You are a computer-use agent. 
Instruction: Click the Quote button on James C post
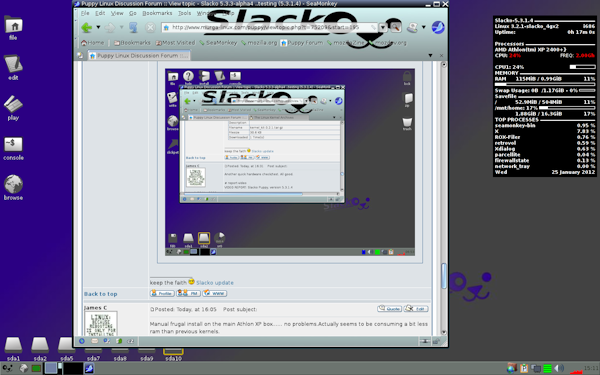pyautogui.click(x=389, y=309)
